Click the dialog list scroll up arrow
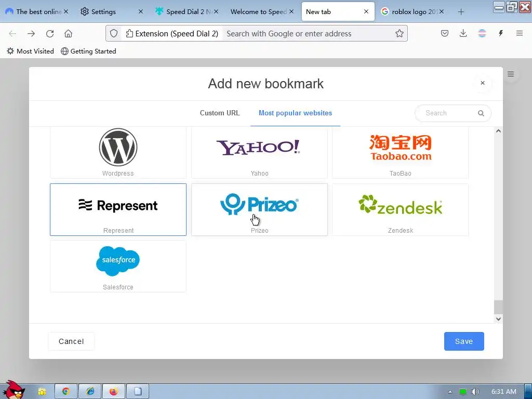The height and width of the screenshot is (399, 532). 498,131
